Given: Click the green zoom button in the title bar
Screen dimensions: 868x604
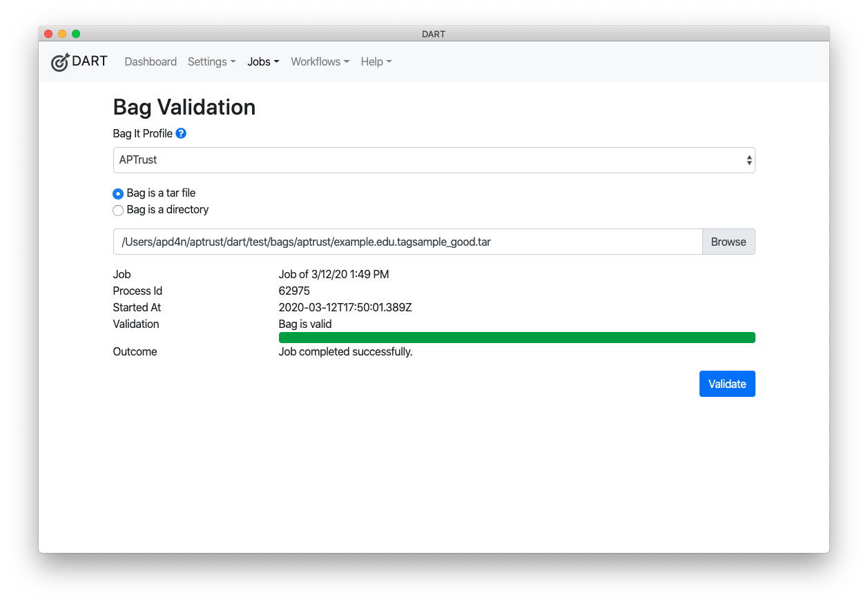Looking at the screenshot, I should coord(76,33).
